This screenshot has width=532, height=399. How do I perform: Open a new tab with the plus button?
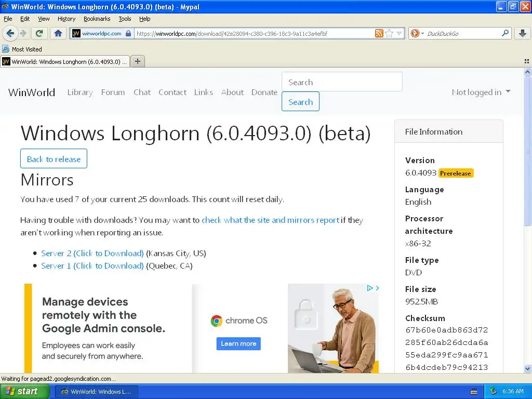click(137, 61)
